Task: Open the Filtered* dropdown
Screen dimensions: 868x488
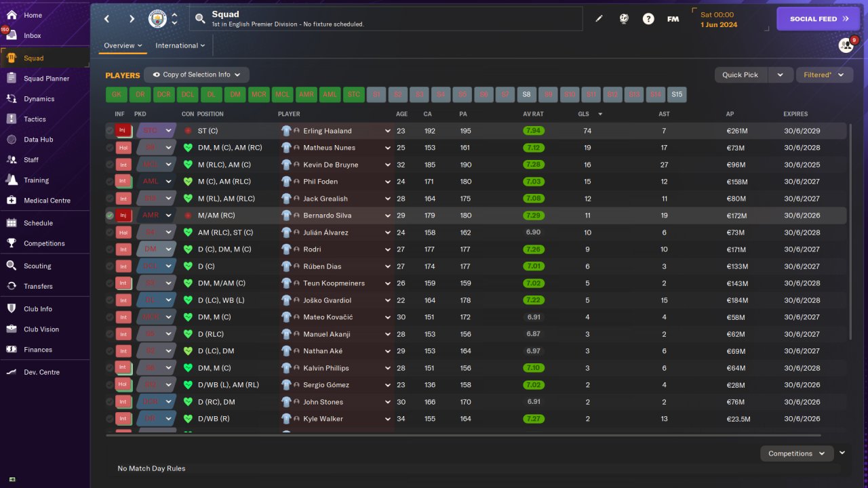Action: click(x=824, y=75)
